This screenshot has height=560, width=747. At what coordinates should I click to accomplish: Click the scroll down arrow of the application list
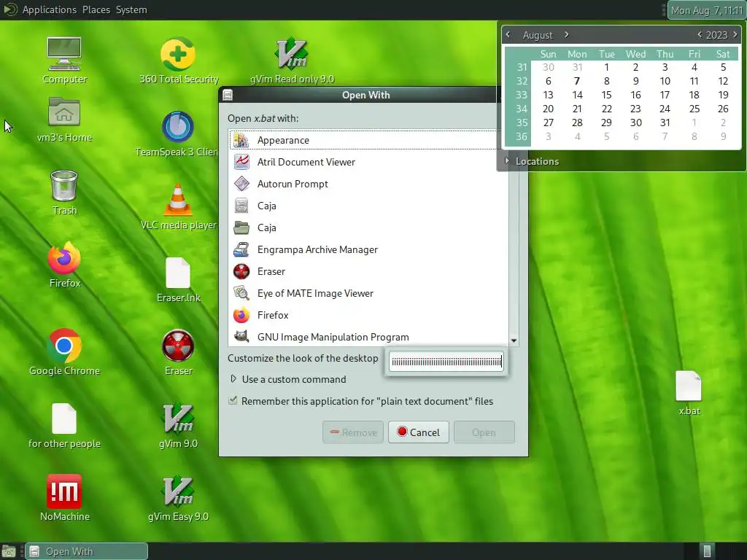[x=514, y=340]
